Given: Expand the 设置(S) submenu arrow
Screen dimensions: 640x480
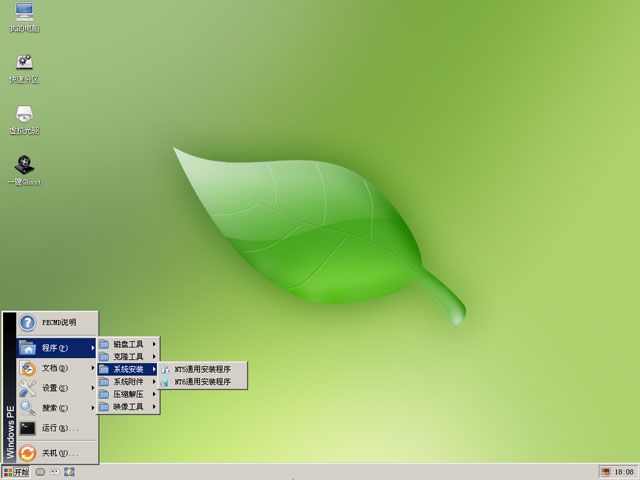Looking at the screenshot, I should [93, 388].
